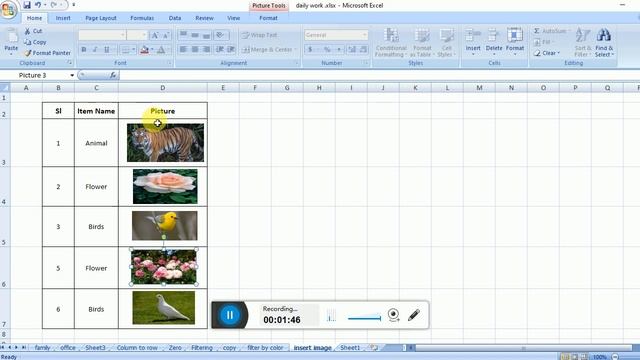Open the Home ribbon tab
The height and width of the screenshot is (360, 640).
[x=34, y=18]
